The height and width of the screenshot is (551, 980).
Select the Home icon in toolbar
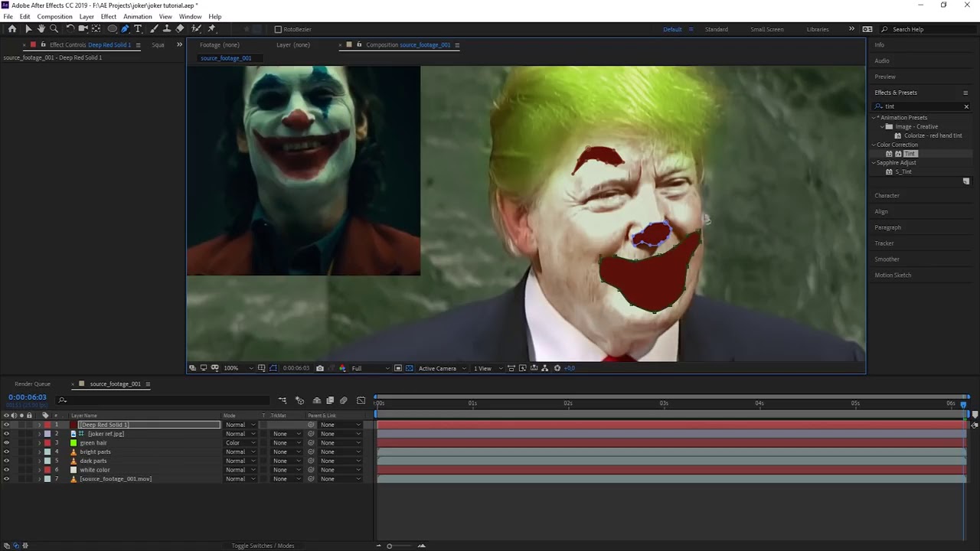[x=12, y=29]
